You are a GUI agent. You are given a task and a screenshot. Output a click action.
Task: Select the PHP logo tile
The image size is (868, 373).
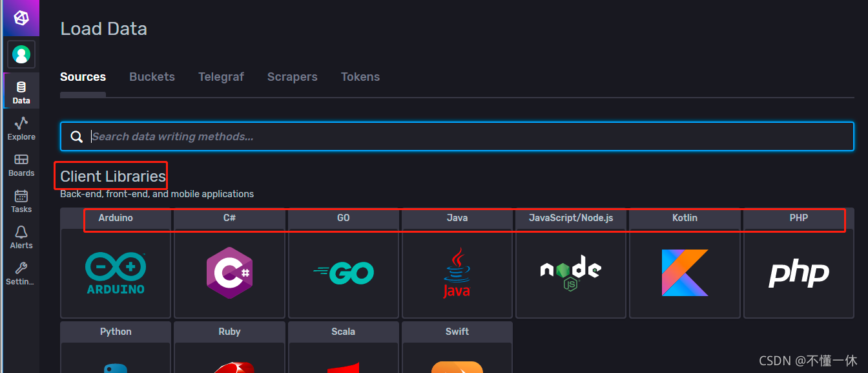[799, 273]
